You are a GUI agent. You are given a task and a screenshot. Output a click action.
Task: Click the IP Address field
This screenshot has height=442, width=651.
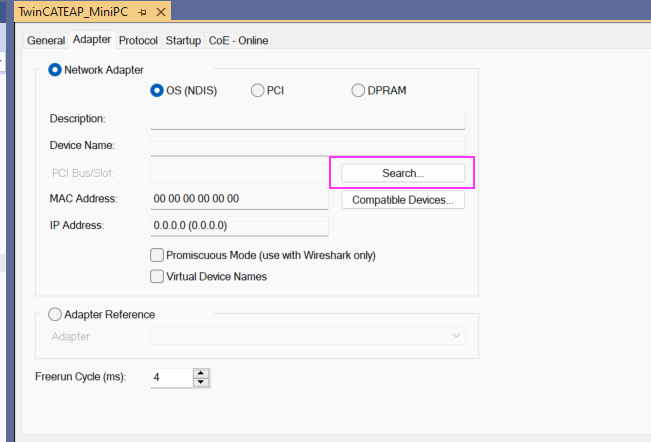[x=239, y=226]
